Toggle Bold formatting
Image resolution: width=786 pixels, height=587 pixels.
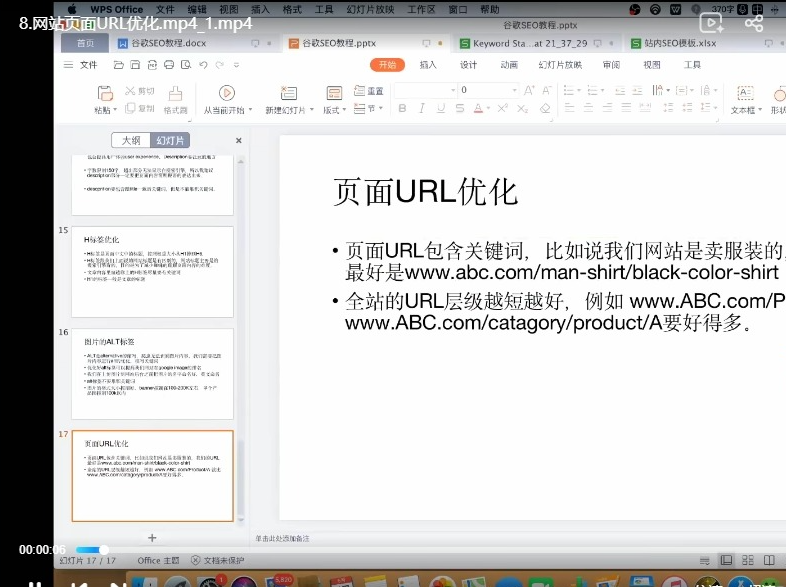pos(402,108)
